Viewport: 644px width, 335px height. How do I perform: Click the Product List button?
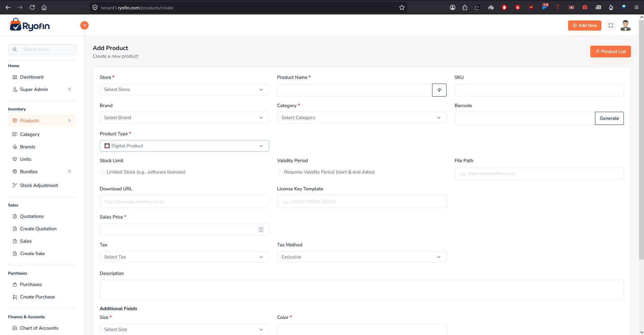pyautogui.click(x=610, y=51)
